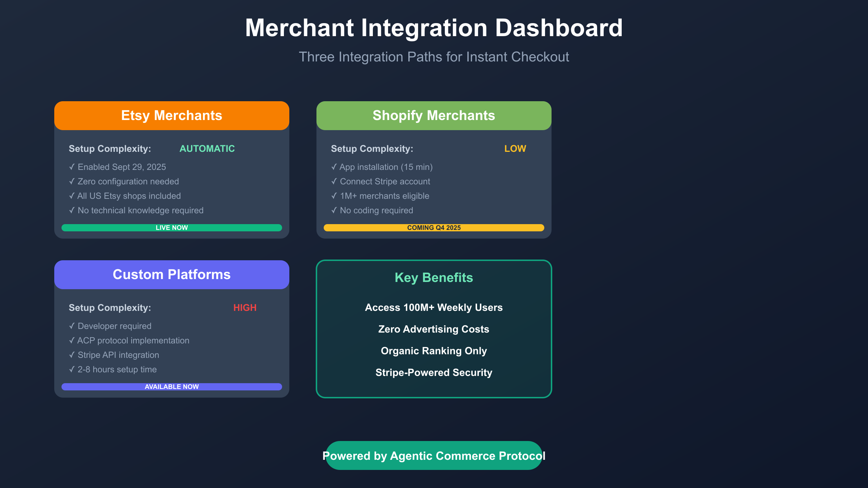Click the checkmark beside Connect Stripe account
This screenshot has height=488, width=868.
[334, 181]
